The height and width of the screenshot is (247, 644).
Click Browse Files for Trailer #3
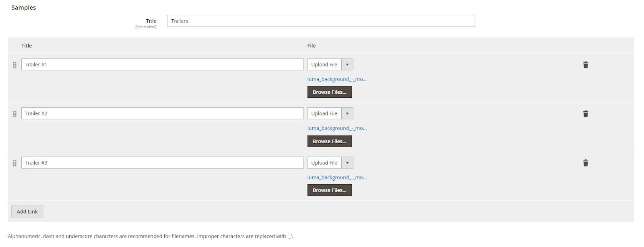329,190
